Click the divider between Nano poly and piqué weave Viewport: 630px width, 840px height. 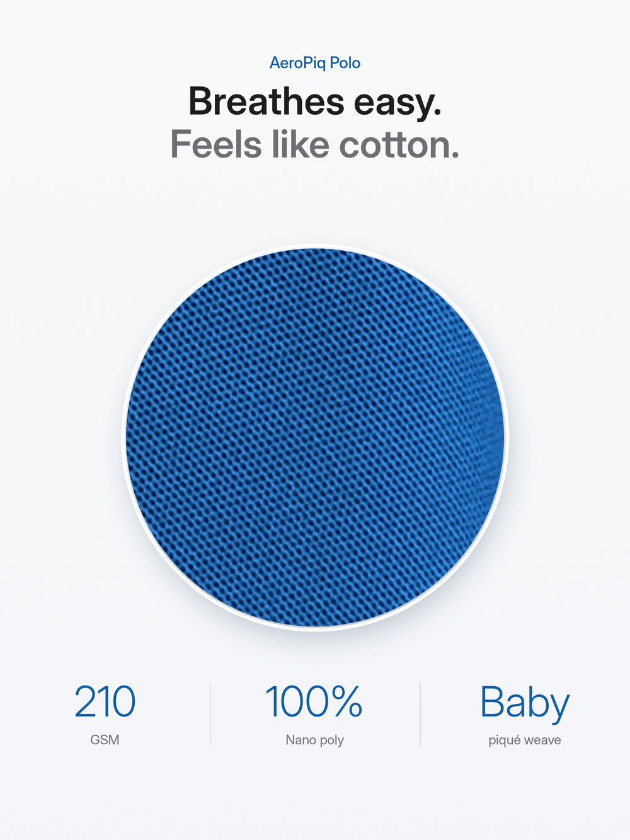click(x=420, y=714)
